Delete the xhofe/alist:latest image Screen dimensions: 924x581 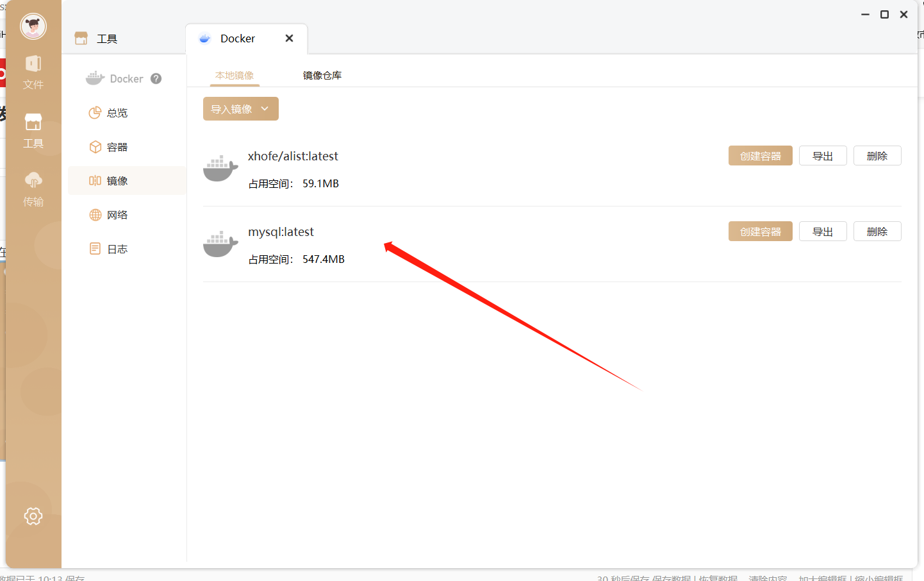point(877,156)
